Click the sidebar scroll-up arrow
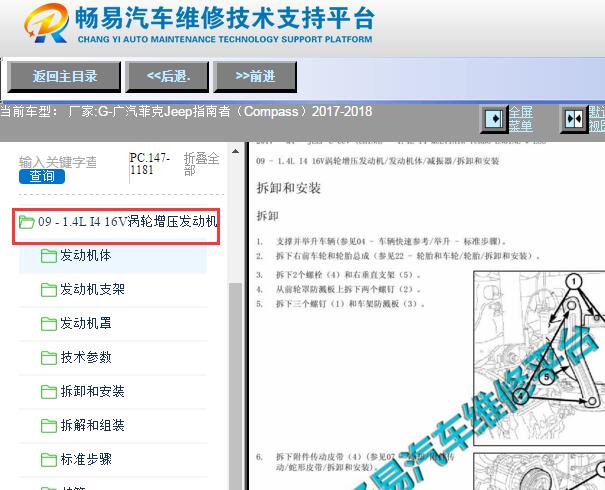This screenshot has height=490, width=605. pos(235,151)
